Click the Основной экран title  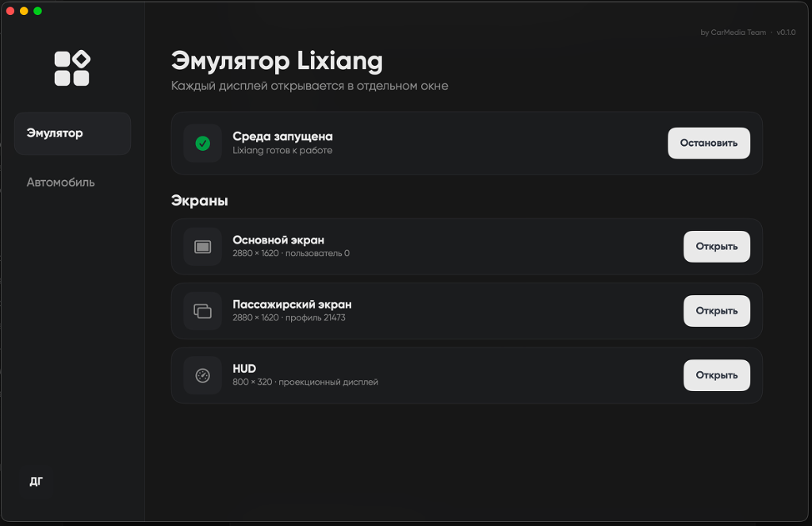(278, 240)
